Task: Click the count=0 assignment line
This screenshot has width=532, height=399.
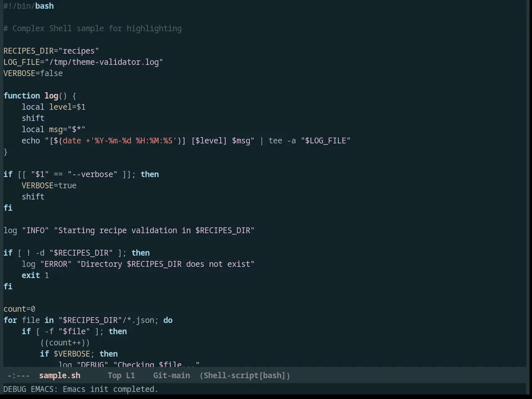Action: (x=20, y=309)
